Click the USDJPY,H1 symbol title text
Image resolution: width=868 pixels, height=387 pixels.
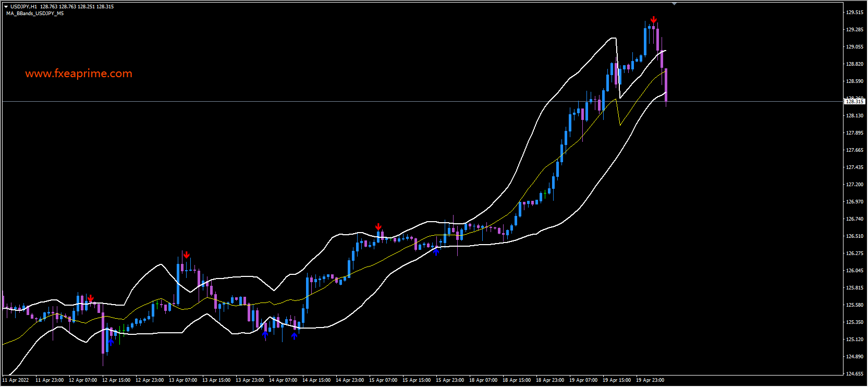23,7
